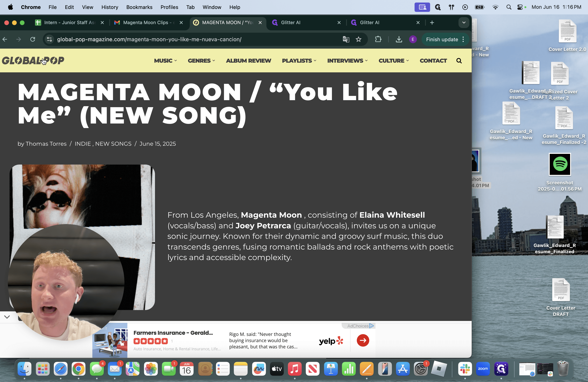Open the Extensions puzzle icon
The image size is (588, 382).
[378, 39]
